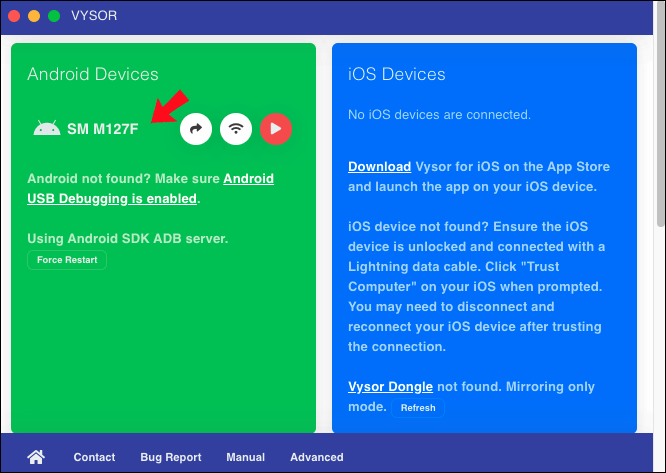Click the share arrow icon beside SM M127F
666x473 pixels.
(196, 129)
